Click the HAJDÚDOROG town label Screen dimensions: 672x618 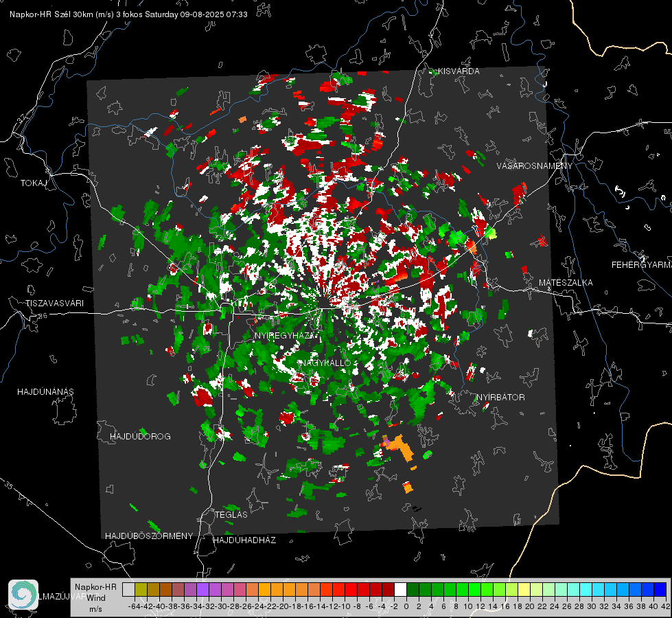point(140,436)
